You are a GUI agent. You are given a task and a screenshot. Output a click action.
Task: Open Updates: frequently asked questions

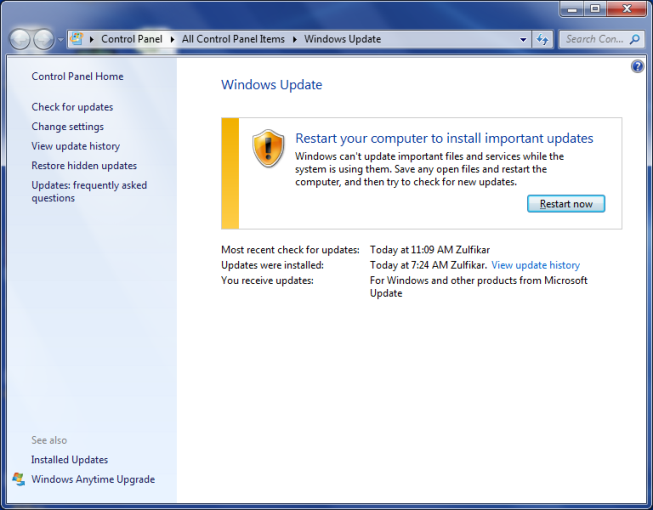(89, 192)
